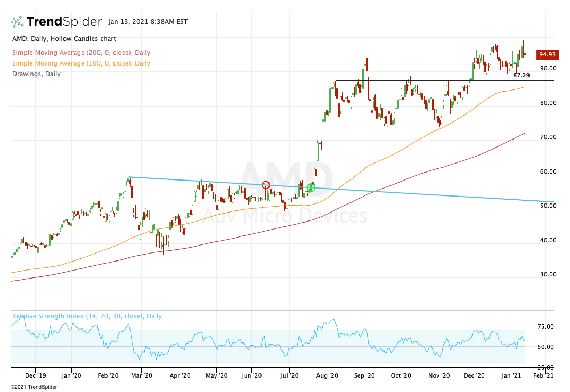The height and width of the screenshot is (392, 570).
Task: Click the Apr '20 date axis label
Action: pyautogui.click(x=180, y=375)
